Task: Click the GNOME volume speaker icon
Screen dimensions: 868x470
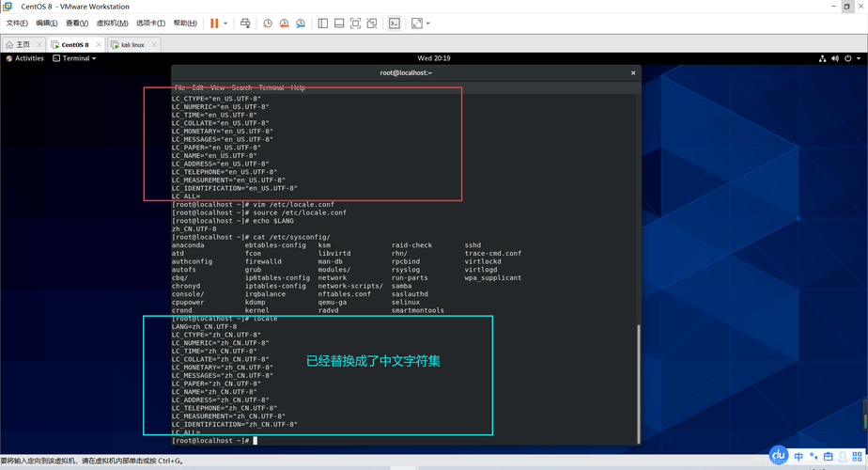Action: click(835, 58)
